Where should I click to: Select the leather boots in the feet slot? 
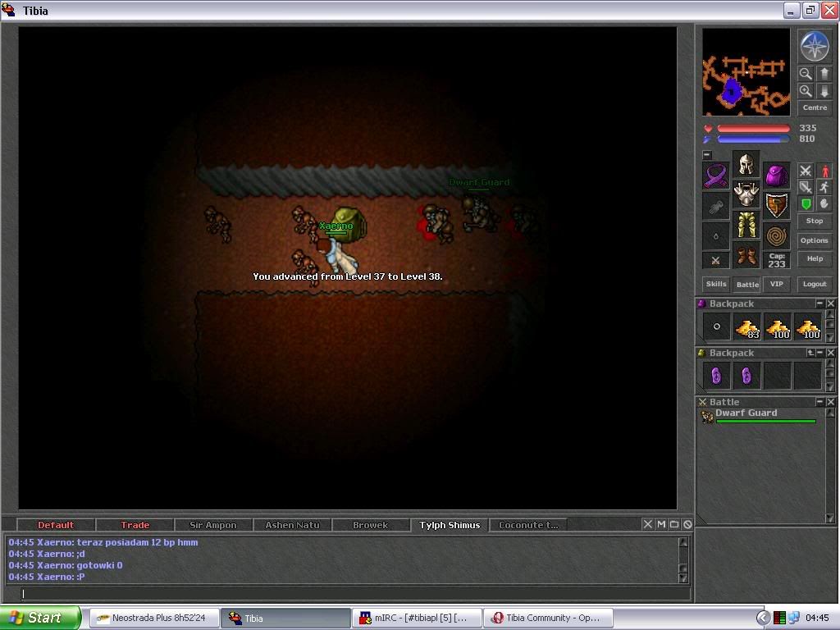tap(746, 255)
